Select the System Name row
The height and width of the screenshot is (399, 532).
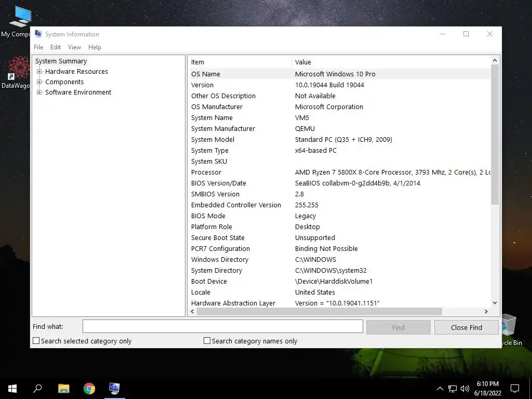click(x=339, y=118)
